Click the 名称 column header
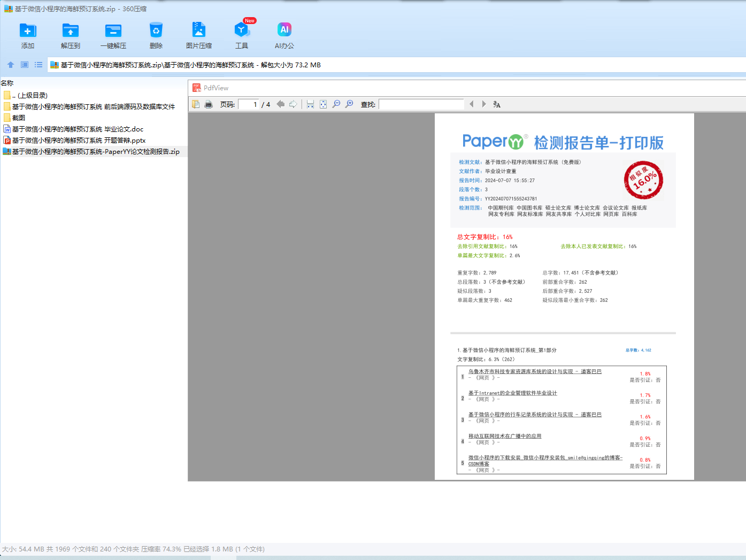Screen dimensions: 746x560 point(7,83)
